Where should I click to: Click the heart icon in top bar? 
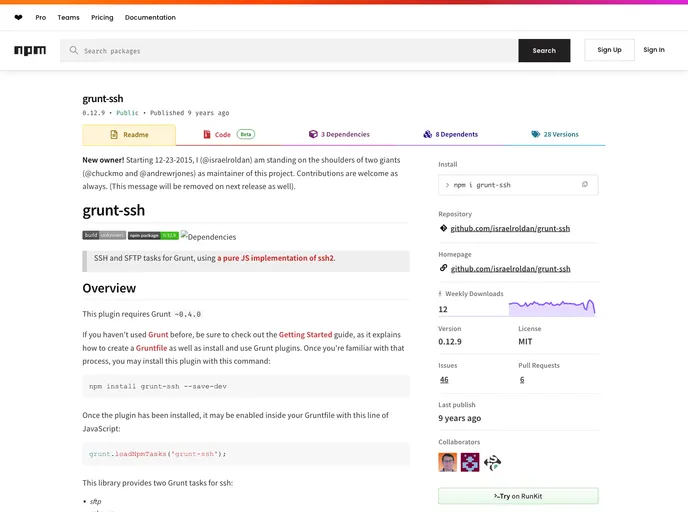point(18,18)
